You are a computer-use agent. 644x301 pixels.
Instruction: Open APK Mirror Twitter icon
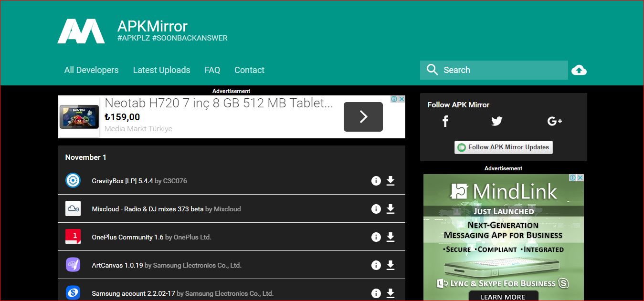tap(497, 121)
